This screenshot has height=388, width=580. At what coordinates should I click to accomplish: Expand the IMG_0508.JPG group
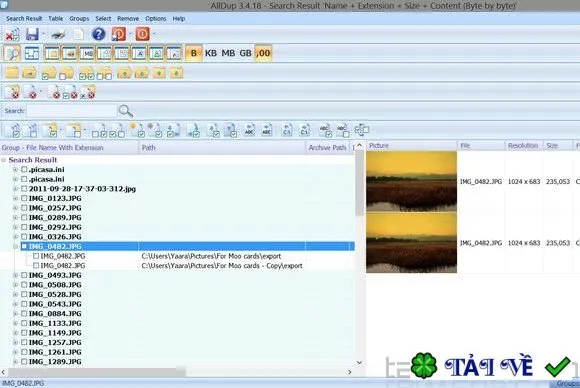(x=15, y=285)
